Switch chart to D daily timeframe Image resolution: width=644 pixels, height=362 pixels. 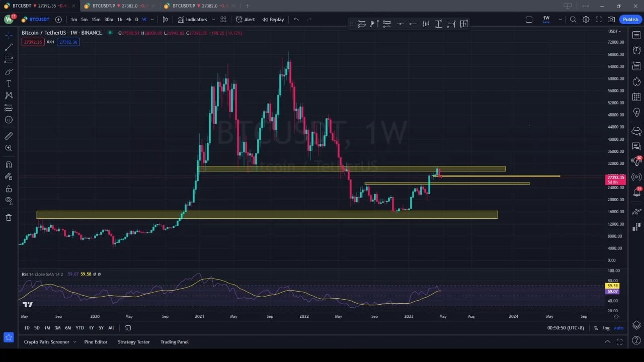(x=136, y=20)
